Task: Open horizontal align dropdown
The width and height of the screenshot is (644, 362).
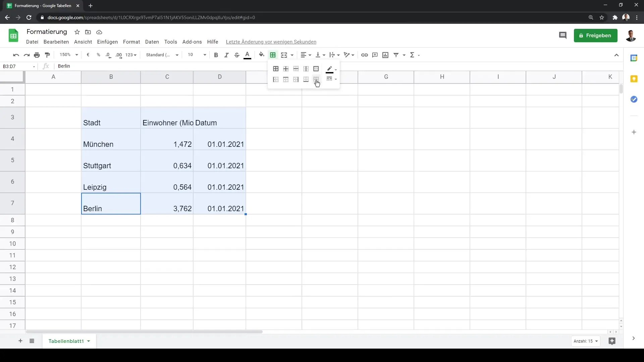Action: [x=306, y=55]
